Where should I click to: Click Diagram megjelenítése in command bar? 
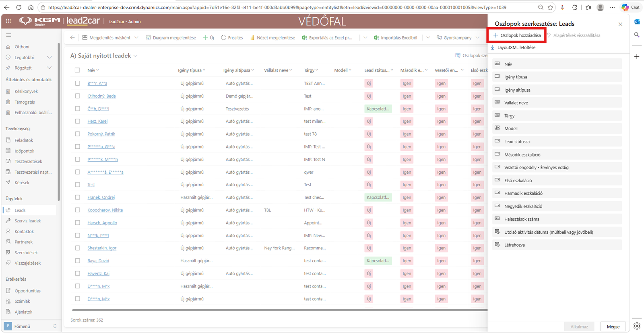click(171, 37)
